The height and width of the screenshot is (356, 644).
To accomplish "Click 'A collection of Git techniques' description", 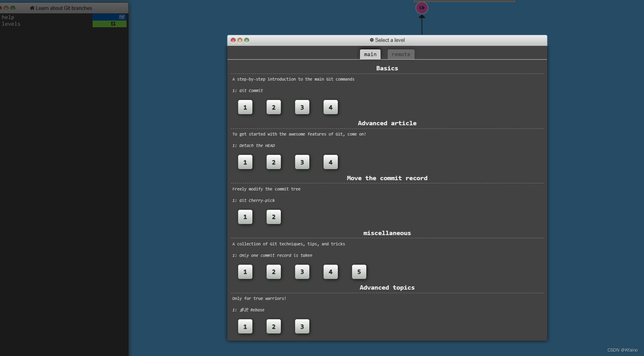I will (289, 244).
